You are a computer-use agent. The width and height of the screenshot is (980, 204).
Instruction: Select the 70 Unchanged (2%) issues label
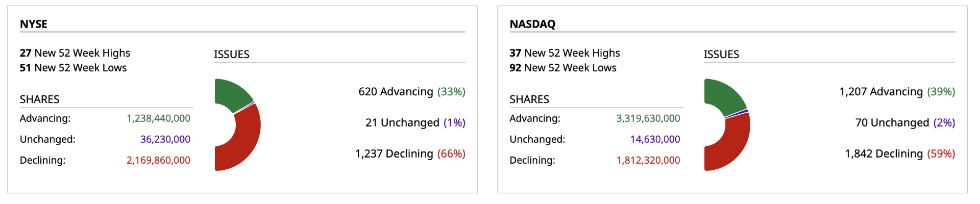coord(905,123)
